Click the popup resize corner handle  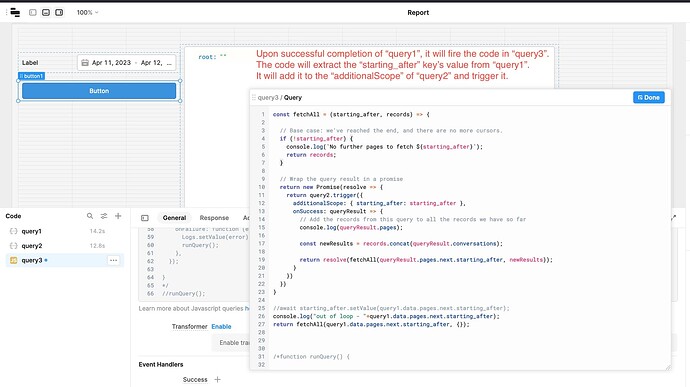668,367
